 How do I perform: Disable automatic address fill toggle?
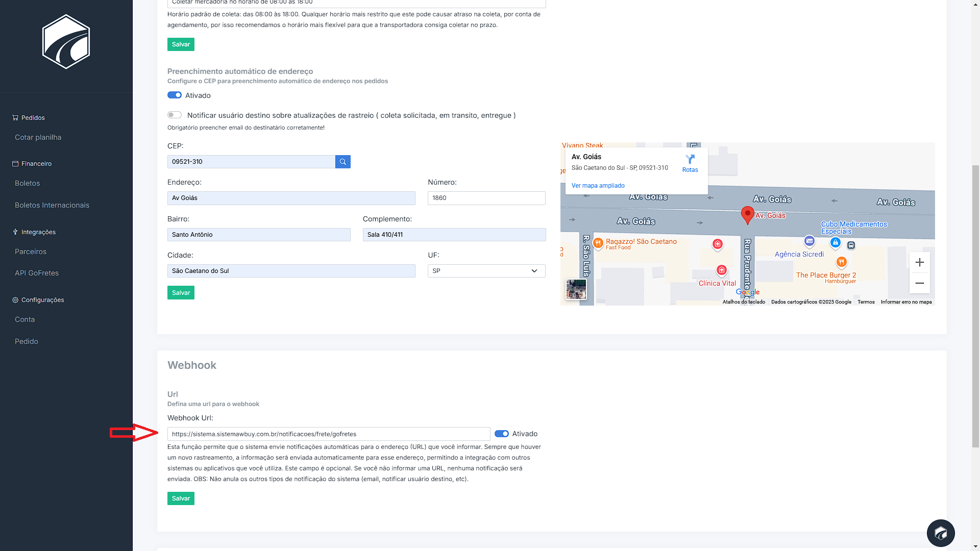(175, 95)
